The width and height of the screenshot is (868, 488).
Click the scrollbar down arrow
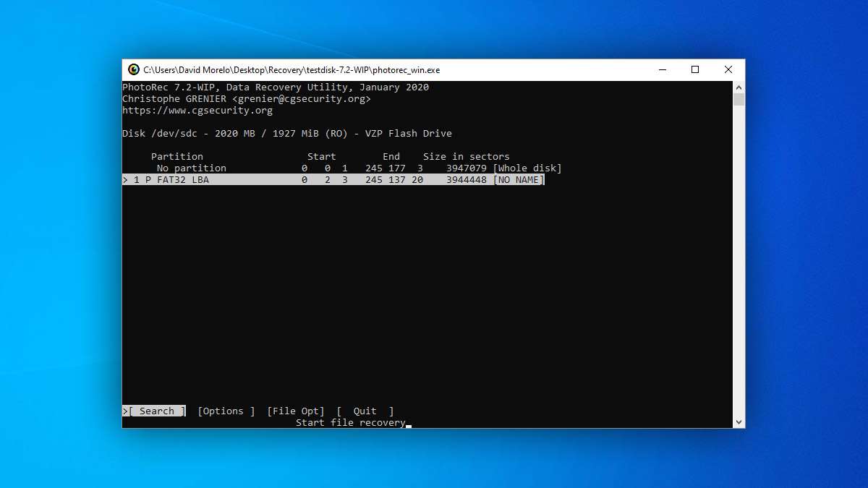point(739,421)
